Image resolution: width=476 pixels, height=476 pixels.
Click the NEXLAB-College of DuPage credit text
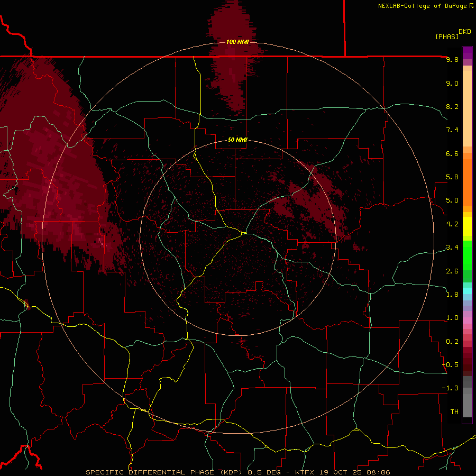pos(425,6)
